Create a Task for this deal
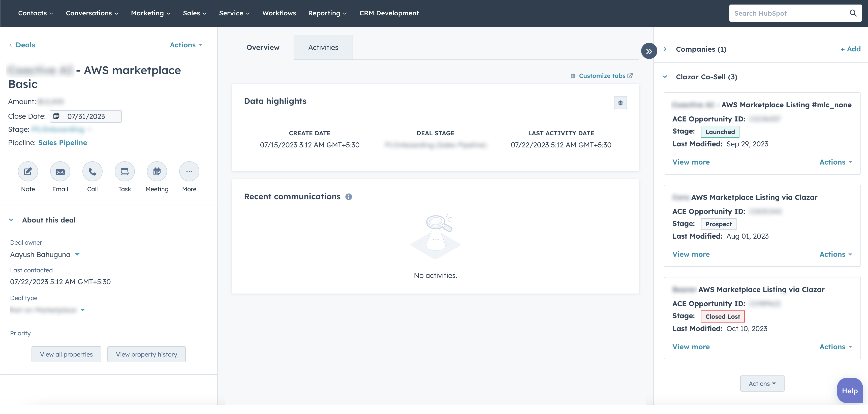868x414 pixels. pos(124,172)
